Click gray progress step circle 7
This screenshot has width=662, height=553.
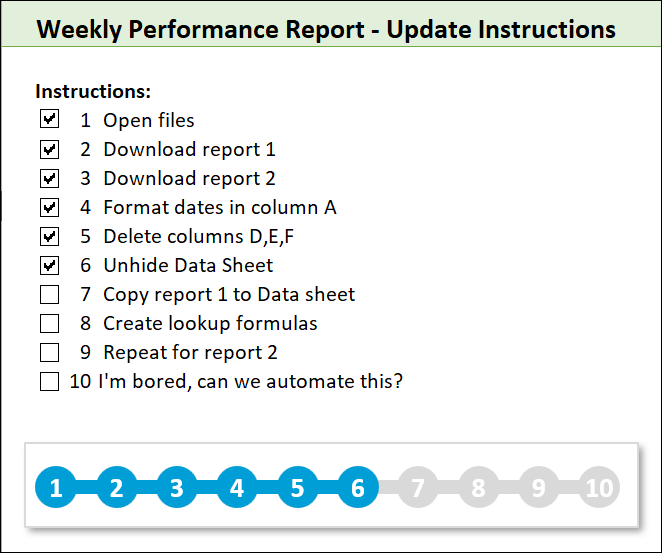[418, 488]
